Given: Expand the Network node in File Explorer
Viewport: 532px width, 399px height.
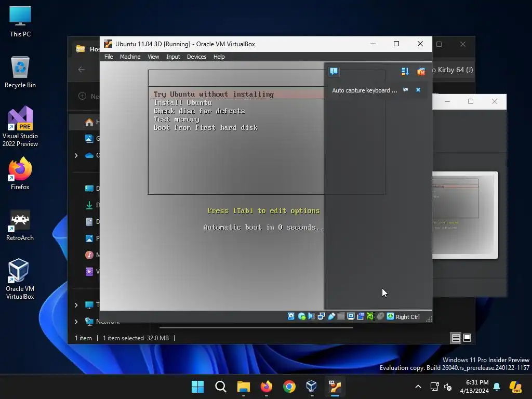Looking at the screenshot, I should point(76,322).
